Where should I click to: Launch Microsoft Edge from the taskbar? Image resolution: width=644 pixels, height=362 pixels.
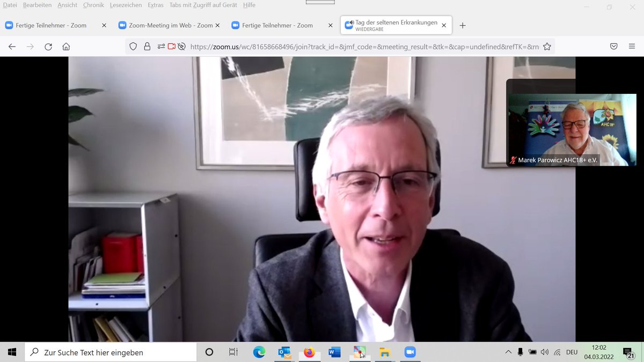point(259,352)
